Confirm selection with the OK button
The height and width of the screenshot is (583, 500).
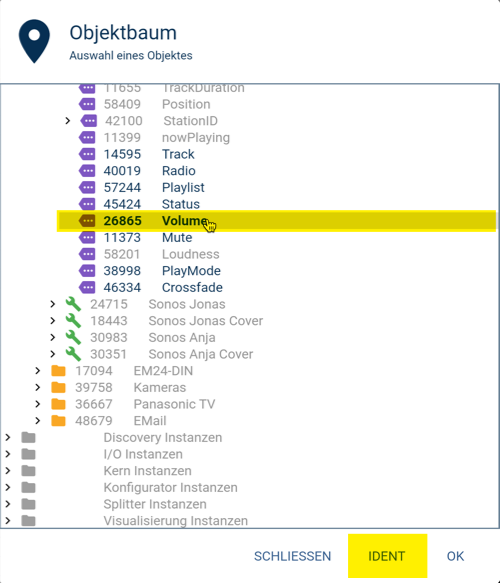click(455, 556)
